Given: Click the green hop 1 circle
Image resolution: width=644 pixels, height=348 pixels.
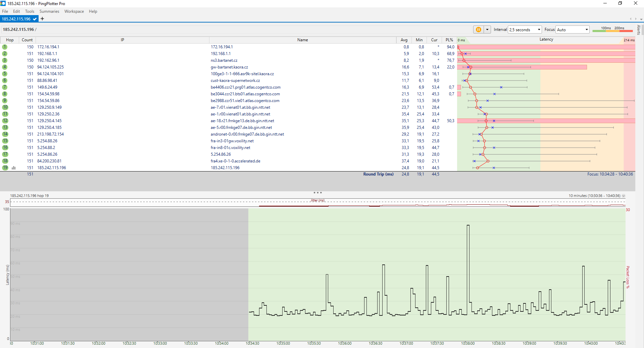Looking at the screenshot, I should pos(5,47).
